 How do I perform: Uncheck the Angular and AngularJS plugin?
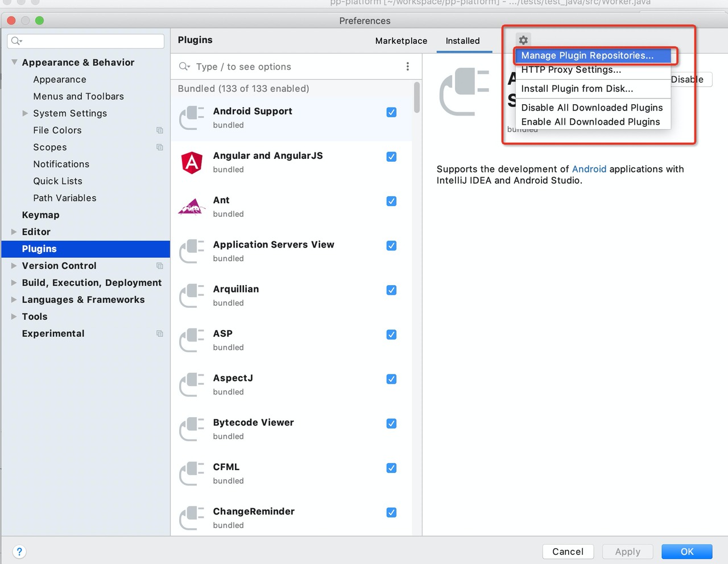point(391,157)
